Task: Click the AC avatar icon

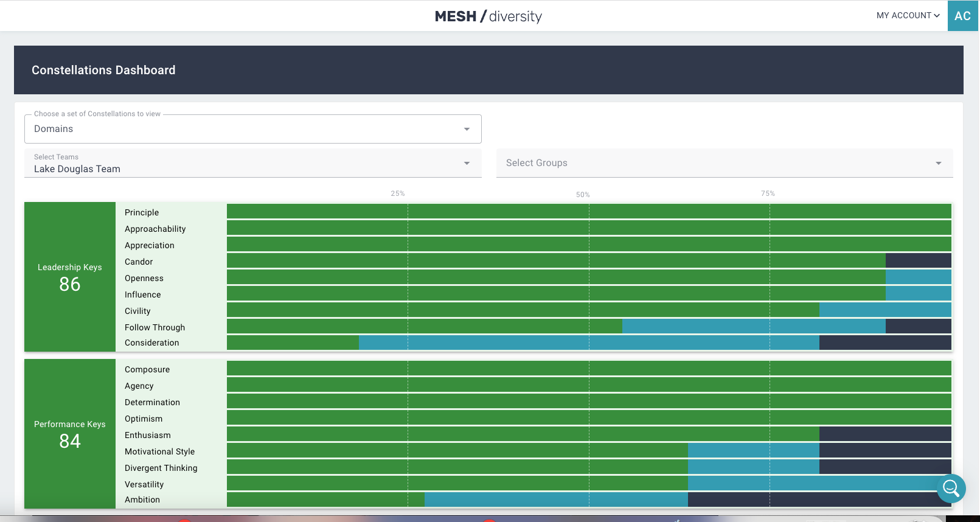Action: (962, 16)
